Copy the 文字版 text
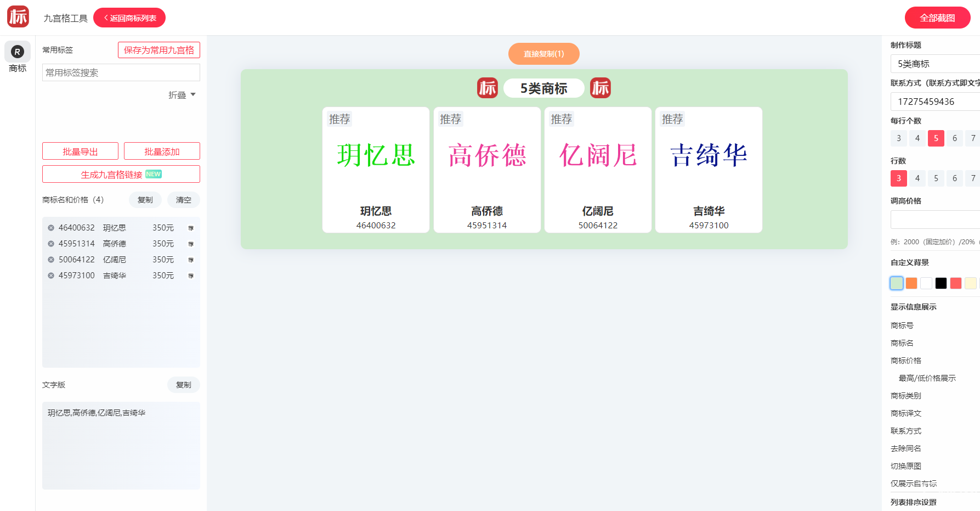 (184, 385)
